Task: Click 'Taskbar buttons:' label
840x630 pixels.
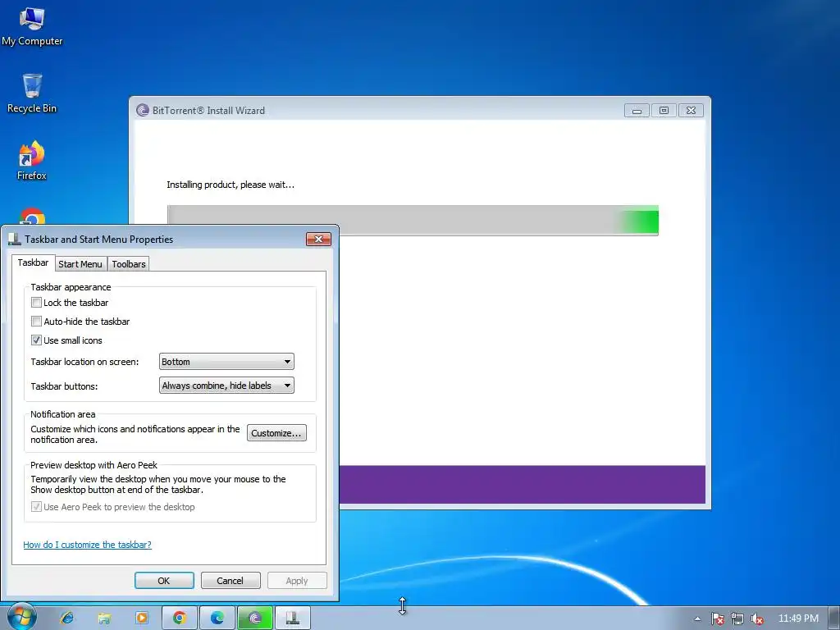Action: [x=64, y=386]
